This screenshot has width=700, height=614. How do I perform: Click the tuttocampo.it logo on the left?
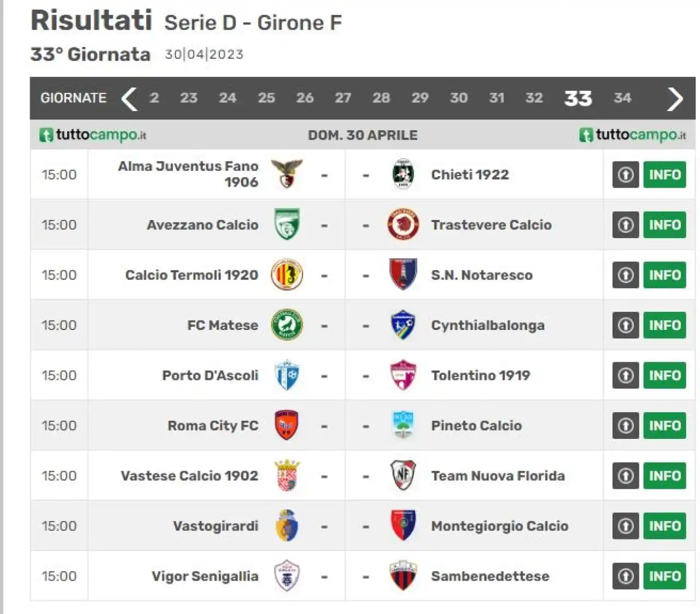tap(92, 135)
